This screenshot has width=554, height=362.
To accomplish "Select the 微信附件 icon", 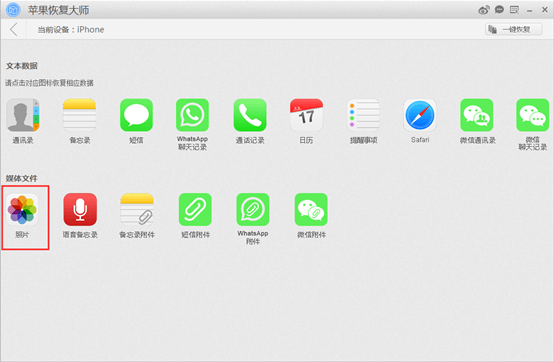I will pos(311,210).
